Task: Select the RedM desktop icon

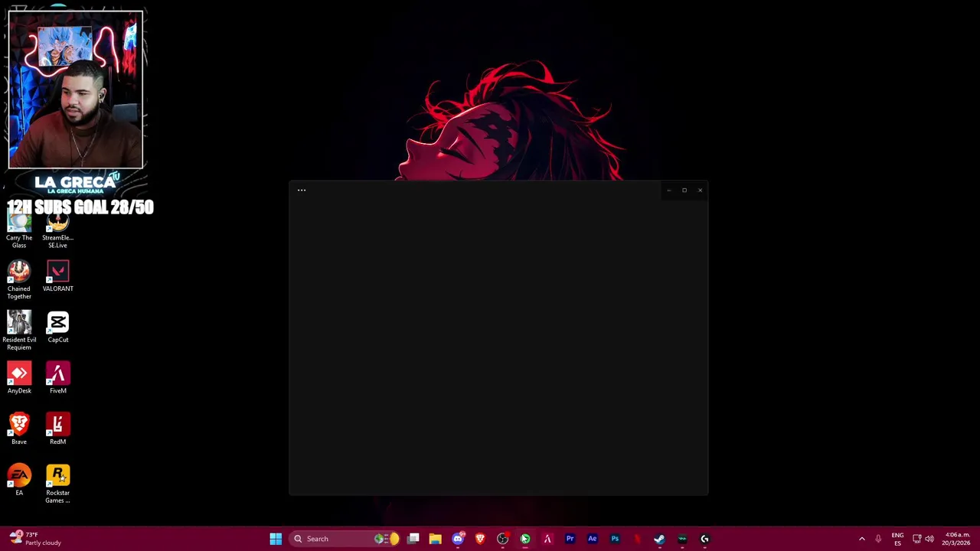Action: [x=57, y=429]
